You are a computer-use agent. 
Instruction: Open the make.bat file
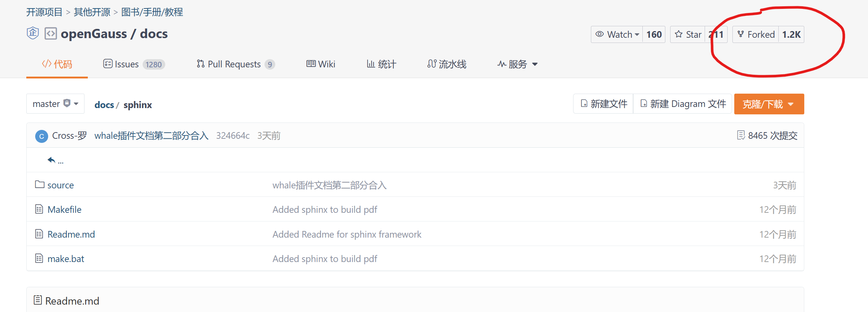[66, 259]
